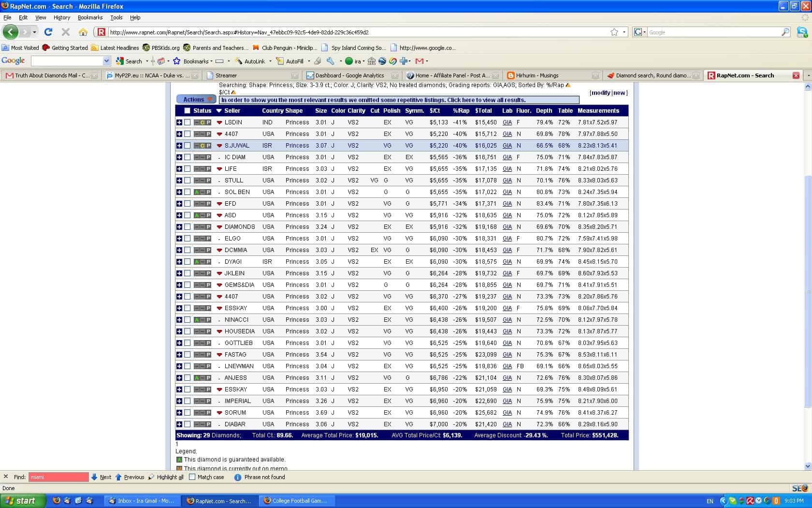Find Previous arrow in find bar
Viewport: 812px width, 508px height.
click(118, 477)
